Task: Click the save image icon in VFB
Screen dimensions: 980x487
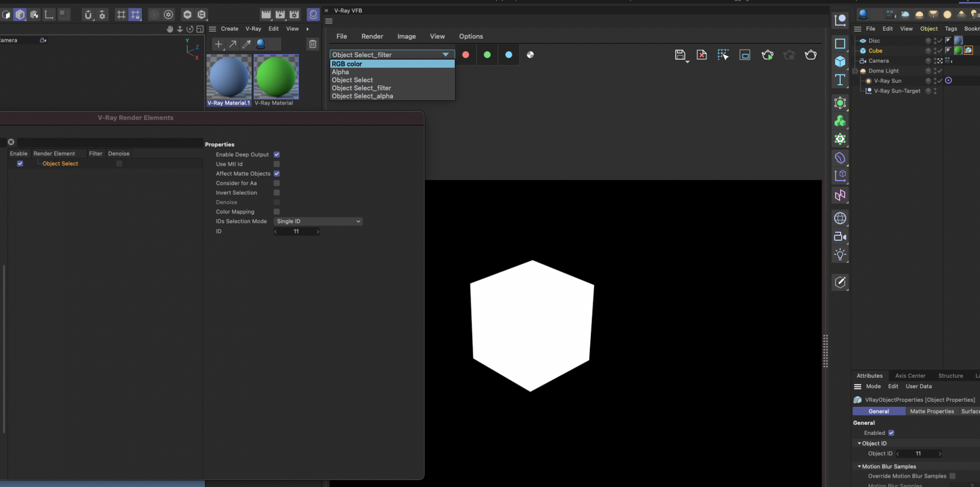Action: [x=680, y=55]
